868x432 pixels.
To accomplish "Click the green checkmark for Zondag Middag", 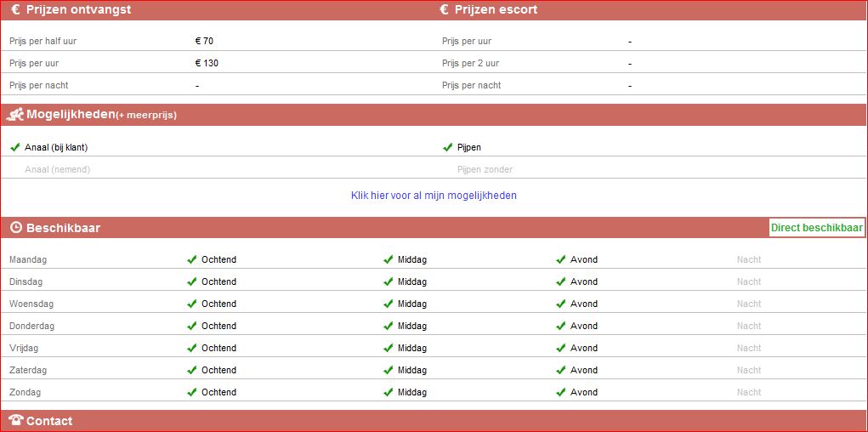I will pos(388,392).
